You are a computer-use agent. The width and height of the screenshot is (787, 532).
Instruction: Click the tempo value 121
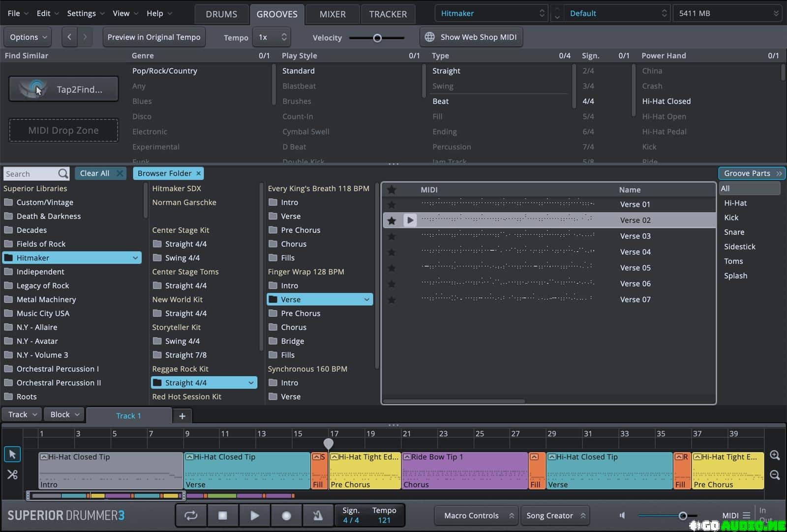(x=384, y=520)
